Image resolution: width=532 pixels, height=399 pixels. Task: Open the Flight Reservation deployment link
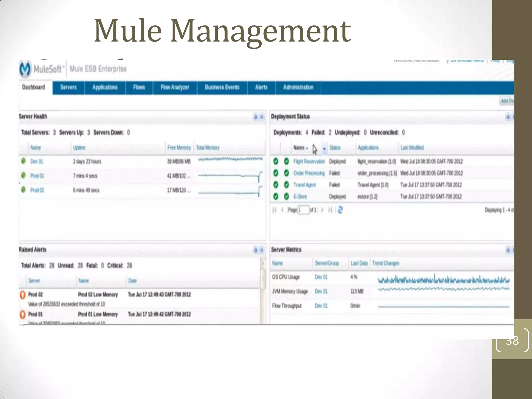pos(309,162)
